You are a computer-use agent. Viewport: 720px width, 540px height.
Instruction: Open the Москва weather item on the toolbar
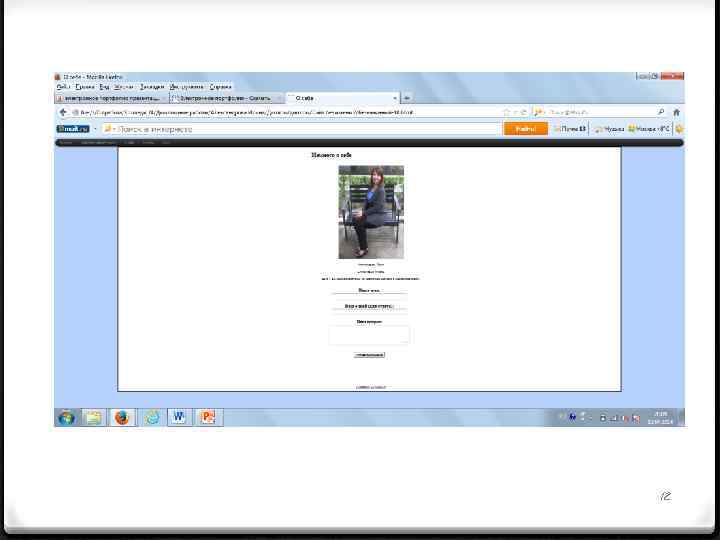pyautogui.click(x=649, y=129)
